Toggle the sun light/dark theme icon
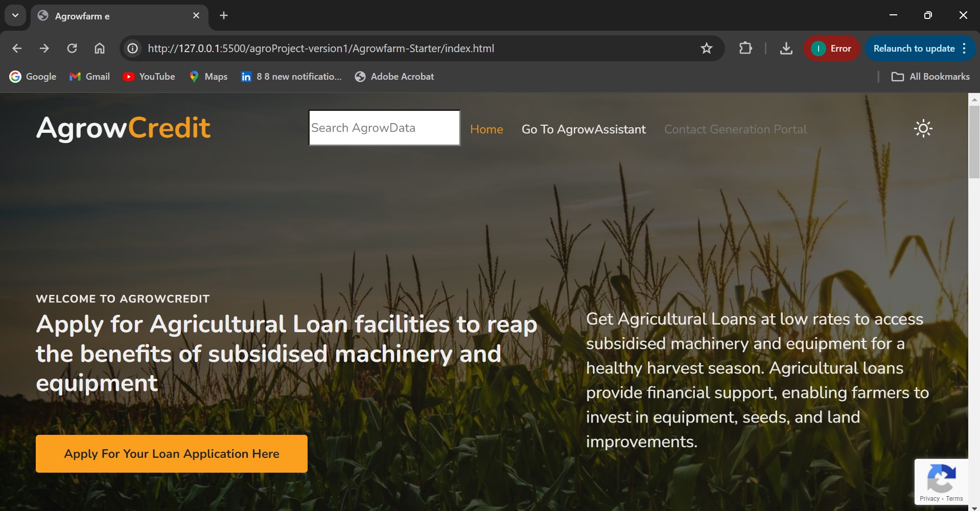980x511 pixels. click(923, 128)
